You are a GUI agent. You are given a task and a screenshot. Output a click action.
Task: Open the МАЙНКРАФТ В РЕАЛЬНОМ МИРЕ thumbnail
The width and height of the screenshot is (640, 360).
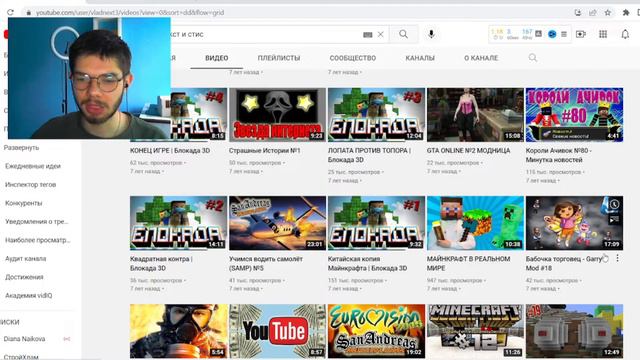click(x=475, y=223)
